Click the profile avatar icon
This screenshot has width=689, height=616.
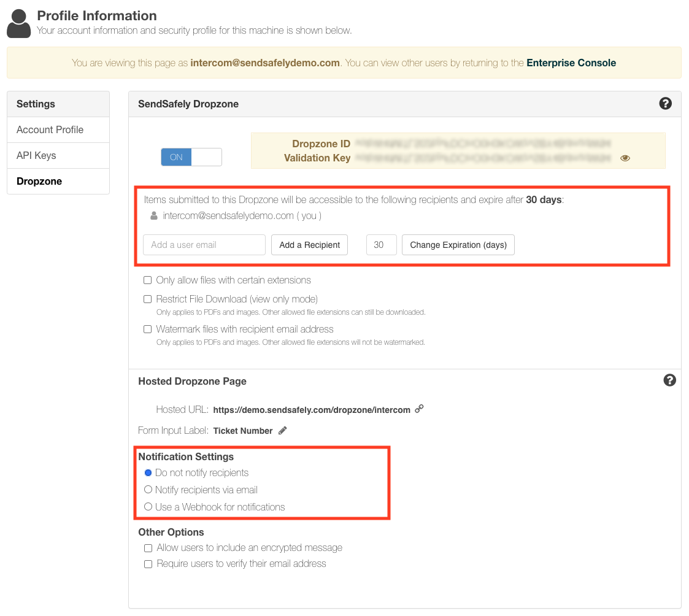(x=18, y=23)
